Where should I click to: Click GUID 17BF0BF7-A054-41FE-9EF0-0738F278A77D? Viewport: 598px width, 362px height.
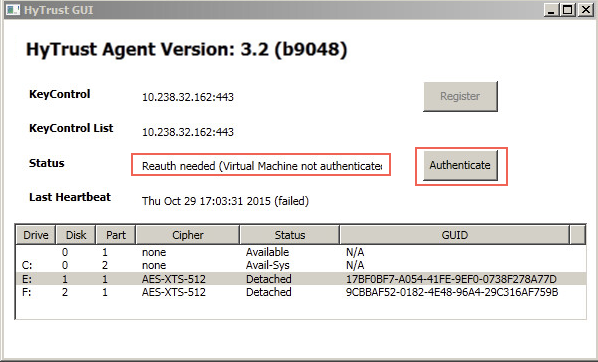click(x=451, y=279)
